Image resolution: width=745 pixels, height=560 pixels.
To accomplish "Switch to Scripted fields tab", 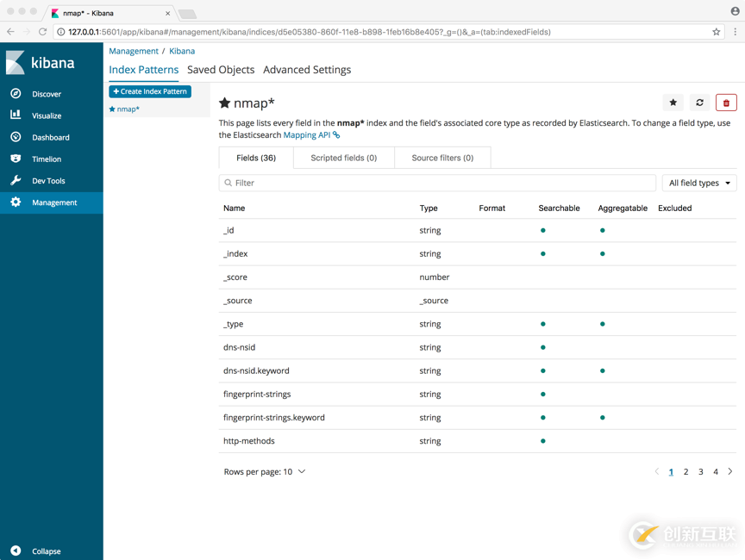I will [x=343, y=158].
